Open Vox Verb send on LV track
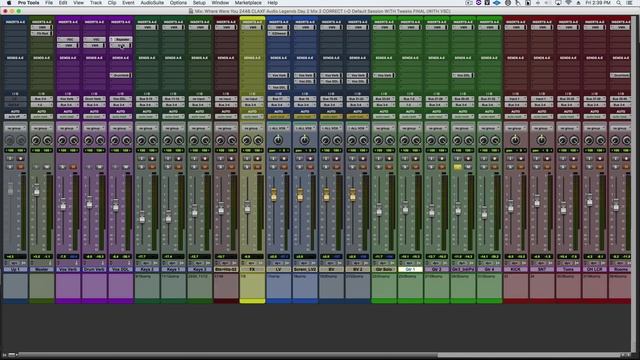The width and height of the screenshot is (640, 360). click(x=278, y=75)
